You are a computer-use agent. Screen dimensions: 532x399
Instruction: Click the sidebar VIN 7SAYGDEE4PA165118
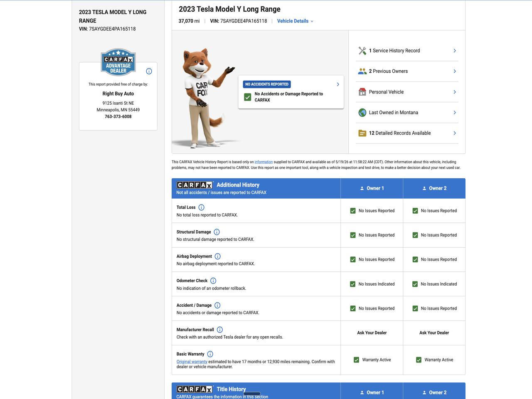tap(112, 29)
